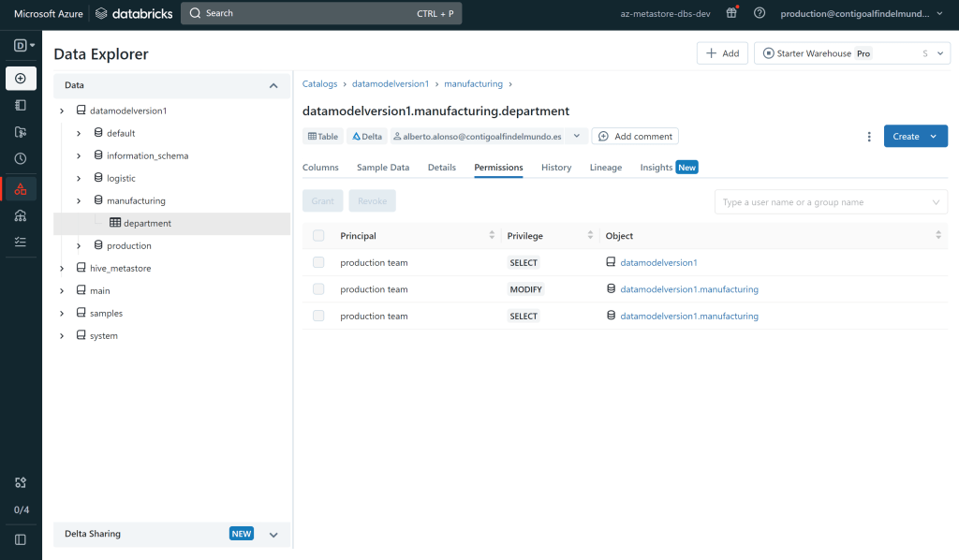The image size is (959, 560).
Task: Click the SQL Warehouses icon in sidebar
Action: point(21,215)
